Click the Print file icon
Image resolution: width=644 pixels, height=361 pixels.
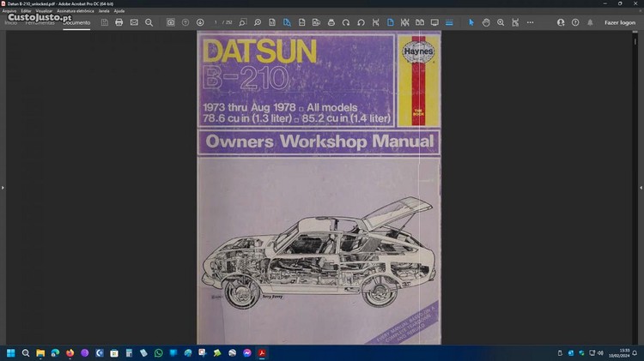click(119, 22)
